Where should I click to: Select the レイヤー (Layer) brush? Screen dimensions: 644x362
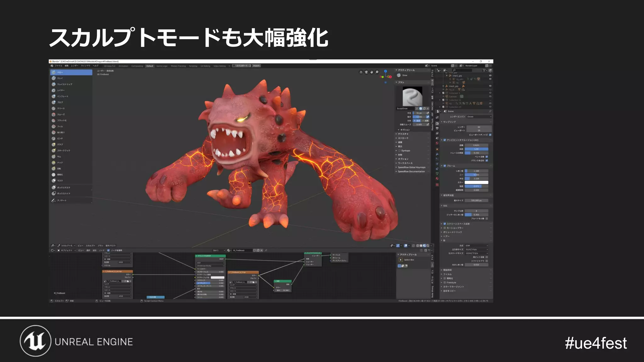(x=71, y=90)
